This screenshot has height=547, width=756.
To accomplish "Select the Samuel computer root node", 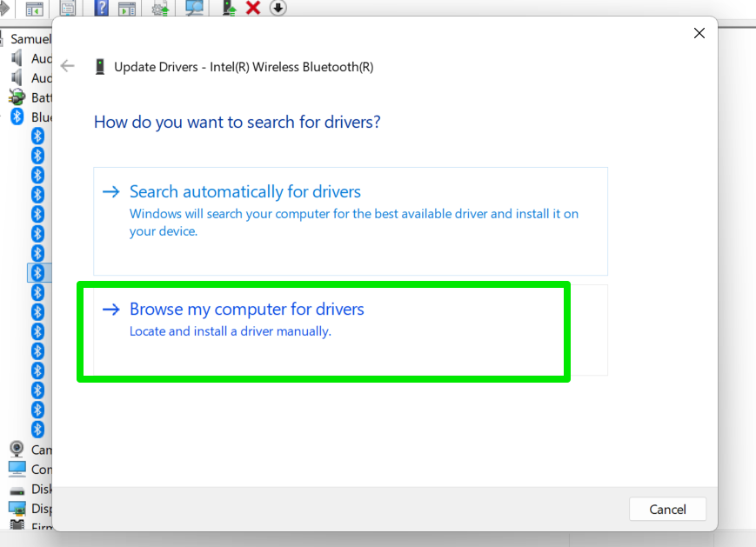I will click(30, 39).
